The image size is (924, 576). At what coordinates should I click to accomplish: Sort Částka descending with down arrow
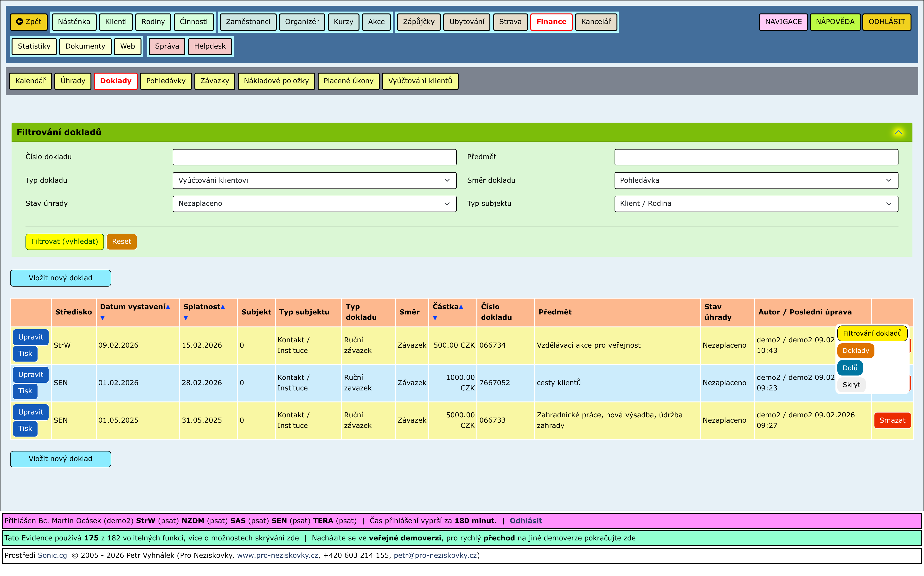(x=435, y=318)
